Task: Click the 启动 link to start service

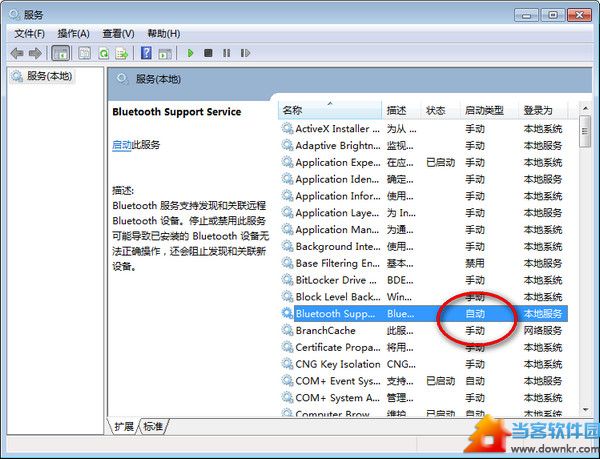Action: 122,145
